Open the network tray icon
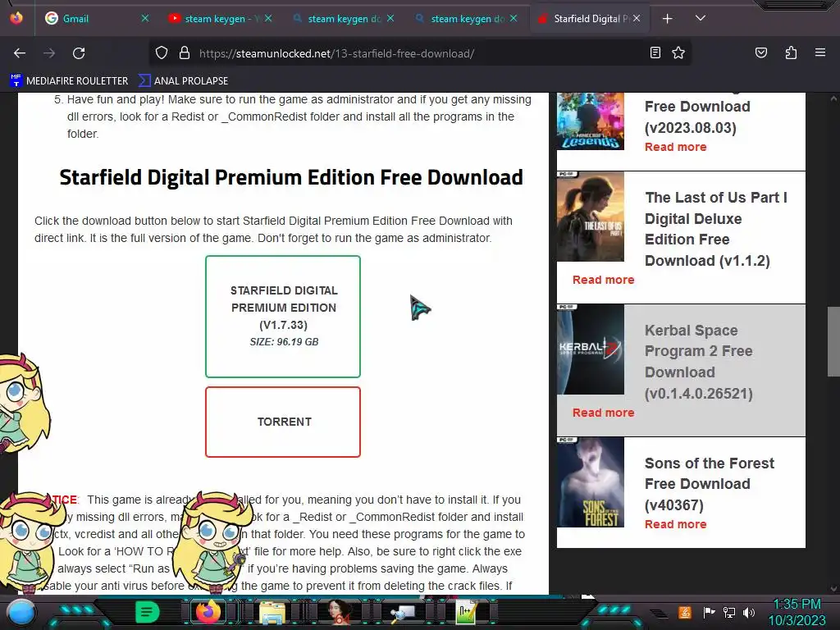Screen dimensions: 840x630 pos(728,612)
